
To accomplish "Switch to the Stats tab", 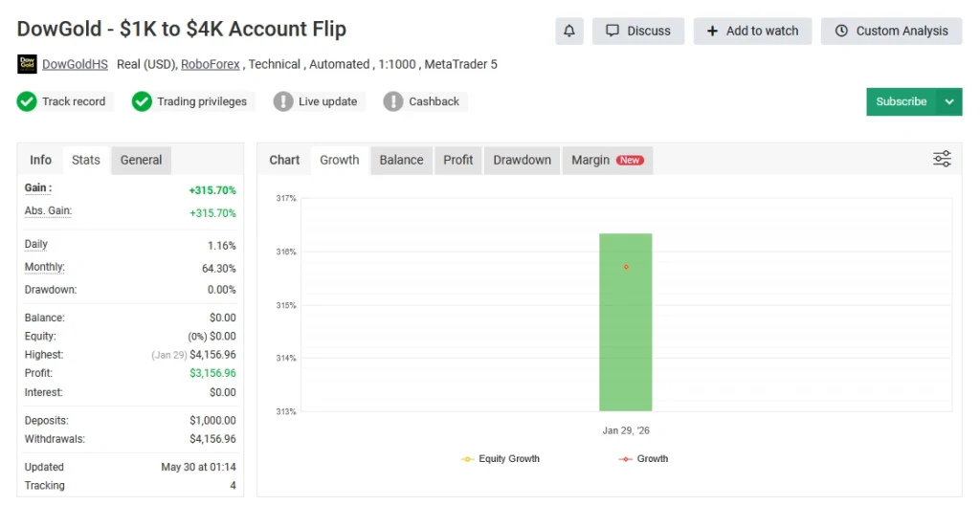I will pyautogui.click(x=85, y=160).
